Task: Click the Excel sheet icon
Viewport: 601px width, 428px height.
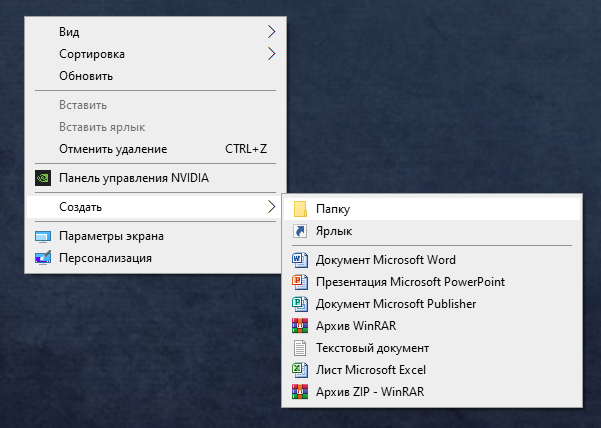Action: (x=300, y=370)
